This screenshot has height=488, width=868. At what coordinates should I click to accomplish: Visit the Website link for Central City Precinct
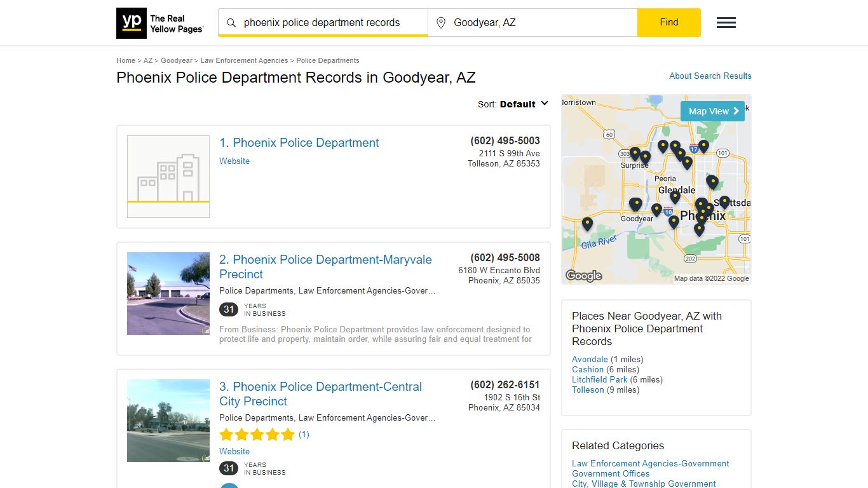[x=234, y=452]
